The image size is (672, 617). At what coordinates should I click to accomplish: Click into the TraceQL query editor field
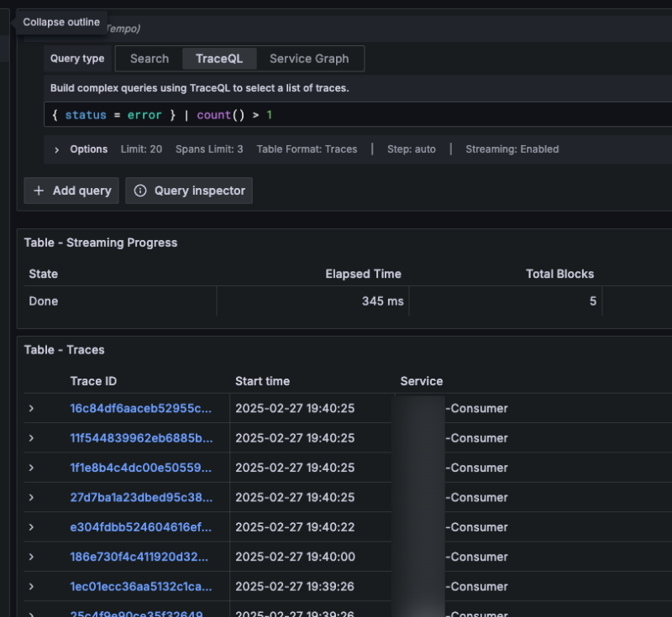point(378,115)
